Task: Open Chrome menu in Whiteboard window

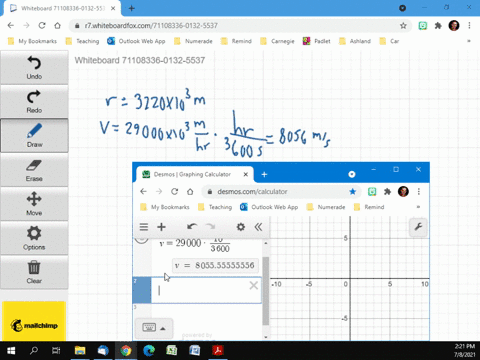Action: point(469,26)
